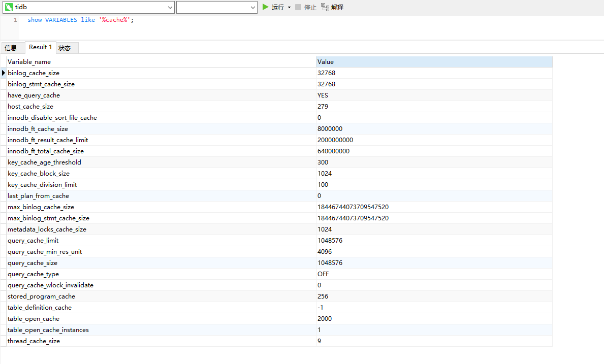Switch to the 信息 tab
Image resolution: width=604 pixels, height=364 pixels.
[x=11, y=48]
